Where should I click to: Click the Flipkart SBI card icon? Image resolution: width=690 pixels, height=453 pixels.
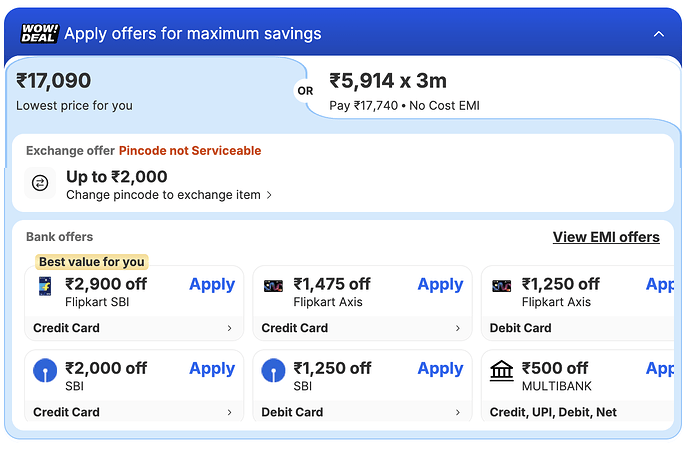(x=45, y=286)
